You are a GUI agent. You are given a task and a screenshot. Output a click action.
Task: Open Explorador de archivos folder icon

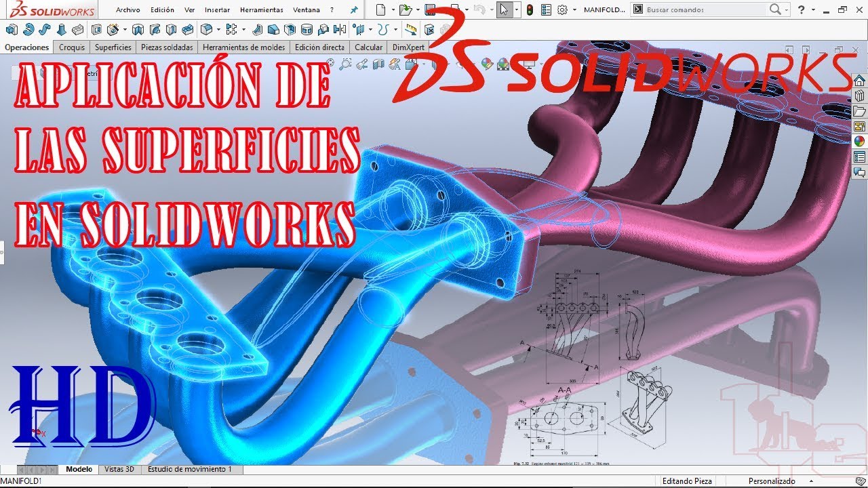tap(859, 111)
